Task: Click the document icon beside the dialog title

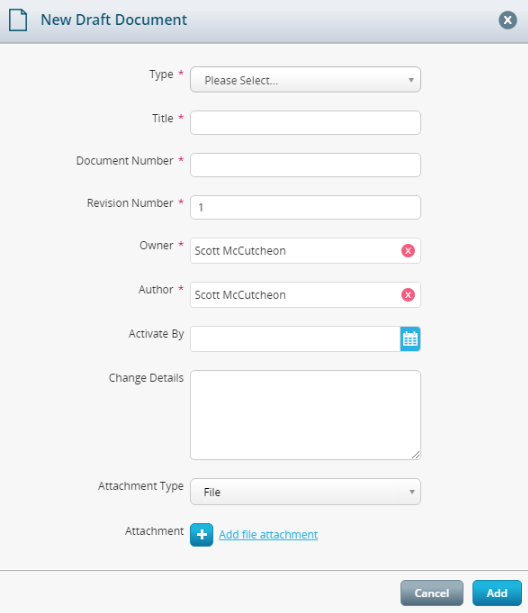Action: tap(18, 20)
